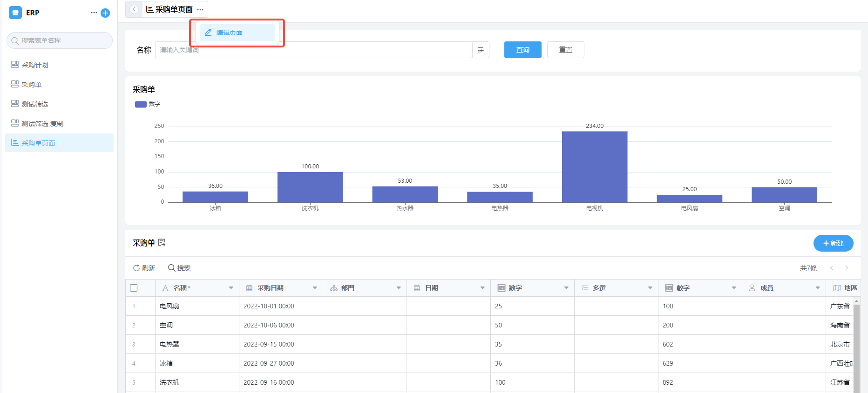Open the 多選 column dropdown arrow
Screen dimensions: 868x393
[650, 288]
